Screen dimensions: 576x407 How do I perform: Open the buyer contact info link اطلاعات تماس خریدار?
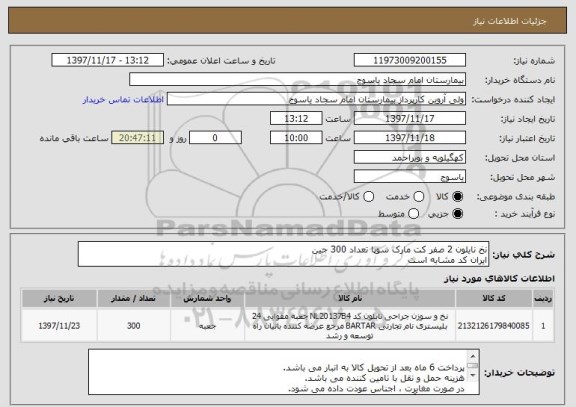pyautogui.click(x=123, y=100)
